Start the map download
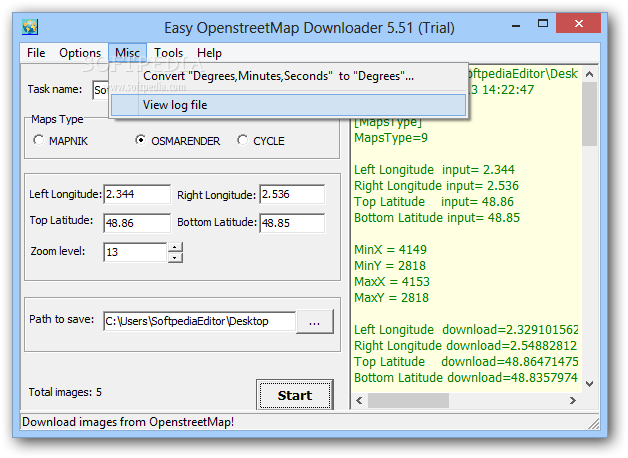This screenshot has width=628, height=458. (295, 395)
